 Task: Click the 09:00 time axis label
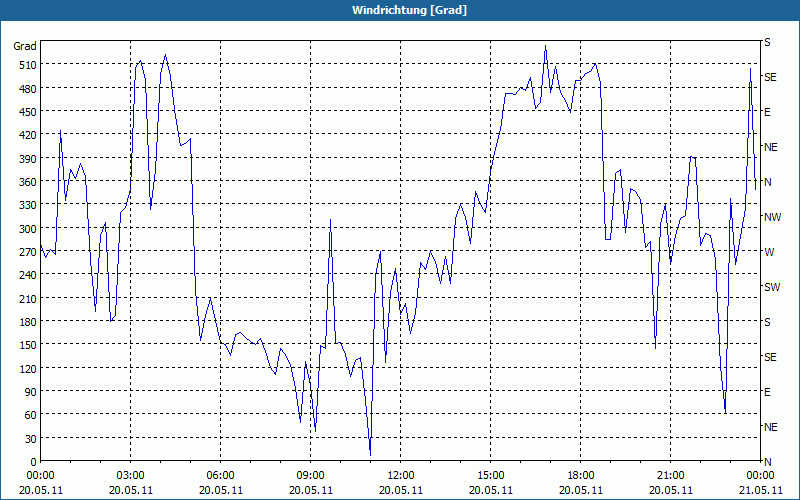310,476
